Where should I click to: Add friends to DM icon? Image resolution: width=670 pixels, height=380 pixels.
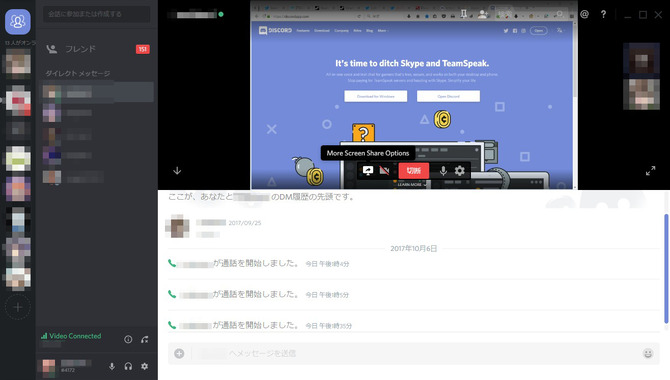483,14
